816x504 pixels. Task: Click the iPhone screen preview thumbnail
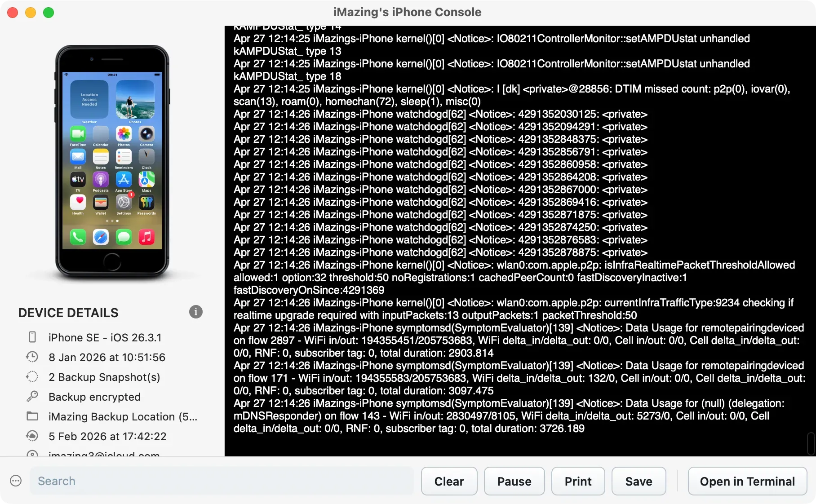point(112,160)
